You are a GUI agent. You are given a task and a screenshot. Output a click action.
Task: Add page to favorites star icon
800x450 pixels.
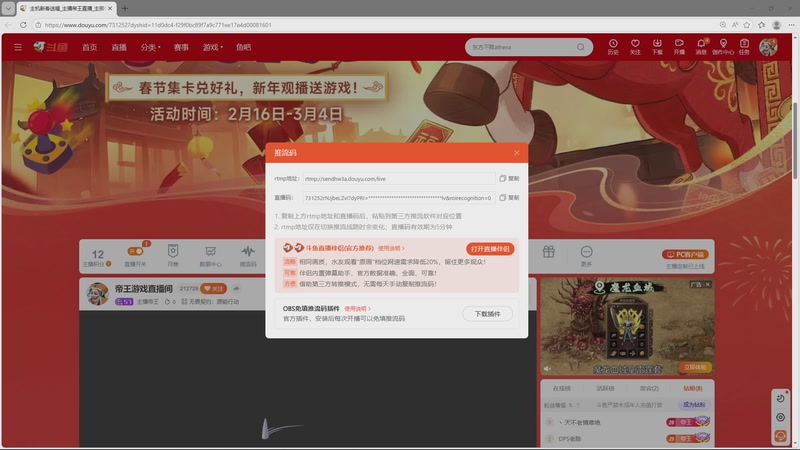point(747,24)
